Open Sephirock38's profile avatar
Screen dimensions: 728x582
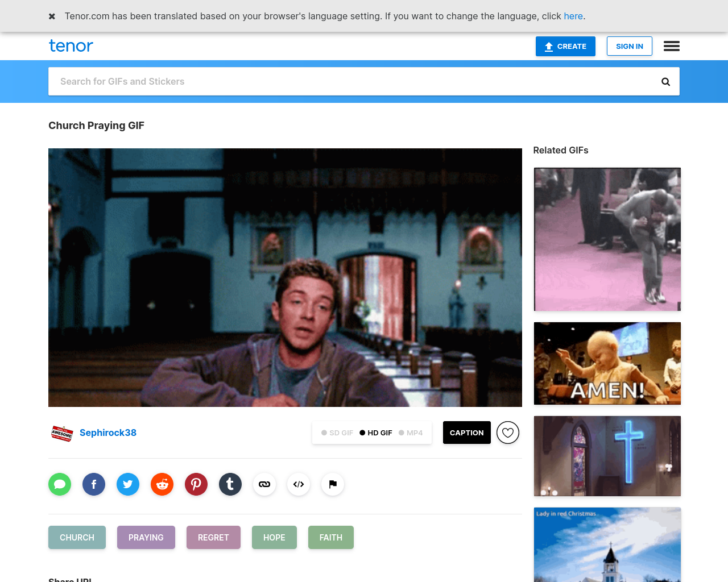click(x=62, y=433)
